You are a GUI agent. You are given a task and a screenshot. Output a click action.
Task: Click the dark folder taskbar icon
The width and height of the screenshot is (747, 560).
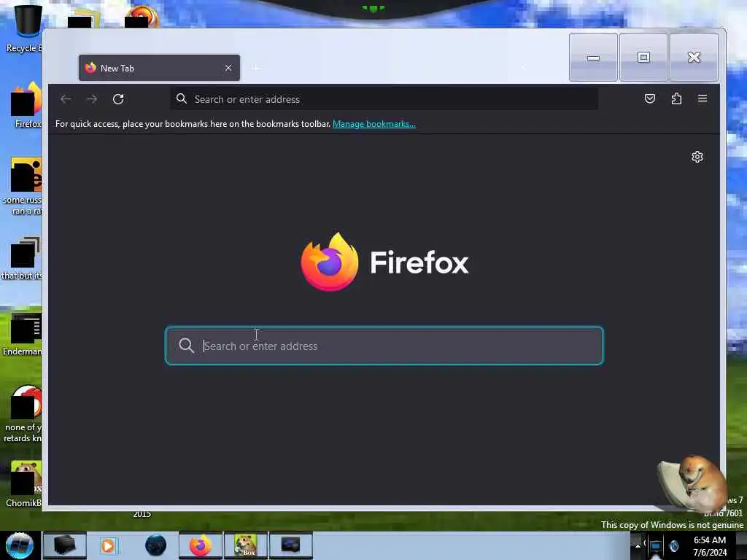pos(65,545)
